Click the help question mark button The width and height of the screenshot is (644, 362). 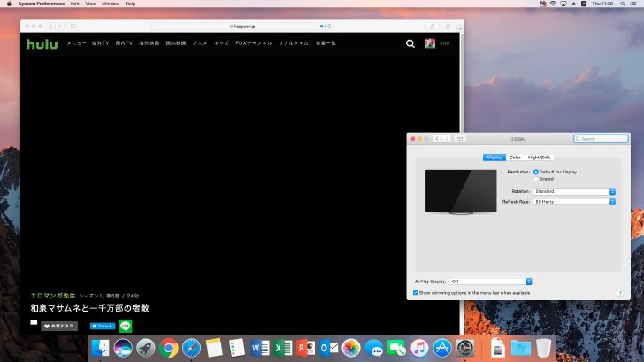tap(620, 293)
